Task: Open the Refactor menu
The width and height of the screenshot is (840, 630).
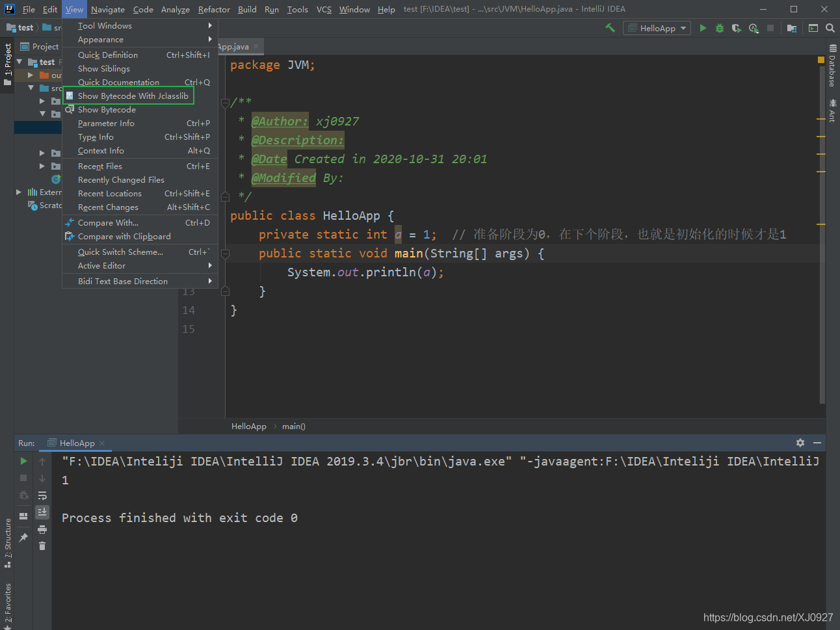Action: tap(214, 9)
